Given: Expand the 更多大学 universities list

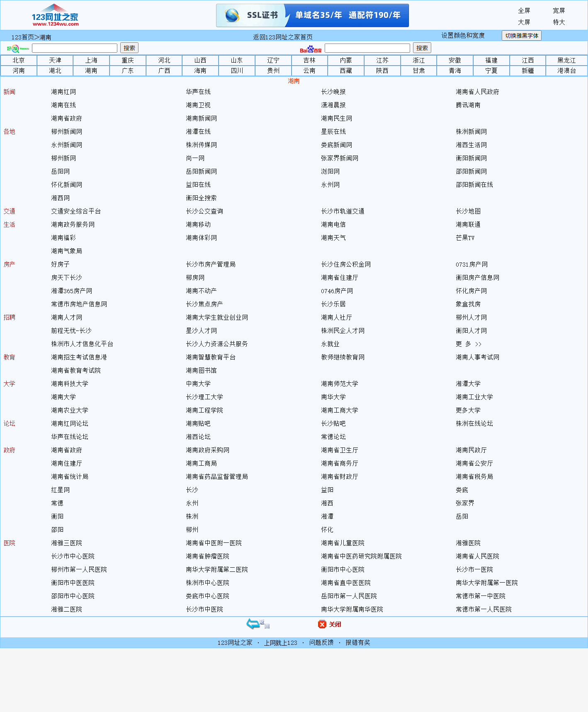Looking at the screenshot, I should pyautogui.click(x=468, y=410).
